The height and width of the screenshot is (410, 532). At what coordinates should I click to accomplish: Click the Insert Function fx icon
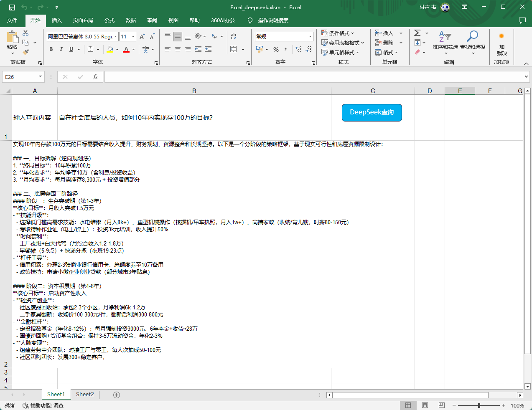point(95,77)
